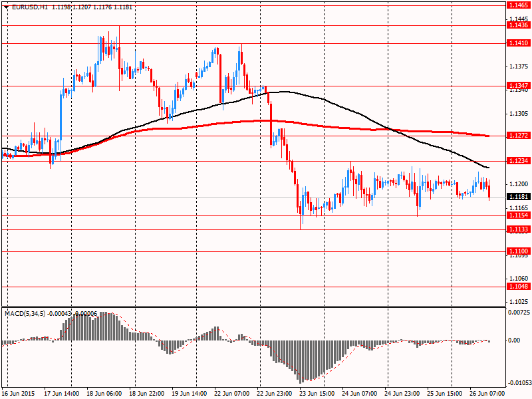532x399 pixels.
Task: Click the 1.1347 red price level label
Action: pyautogui.click(x=519, y=86)
